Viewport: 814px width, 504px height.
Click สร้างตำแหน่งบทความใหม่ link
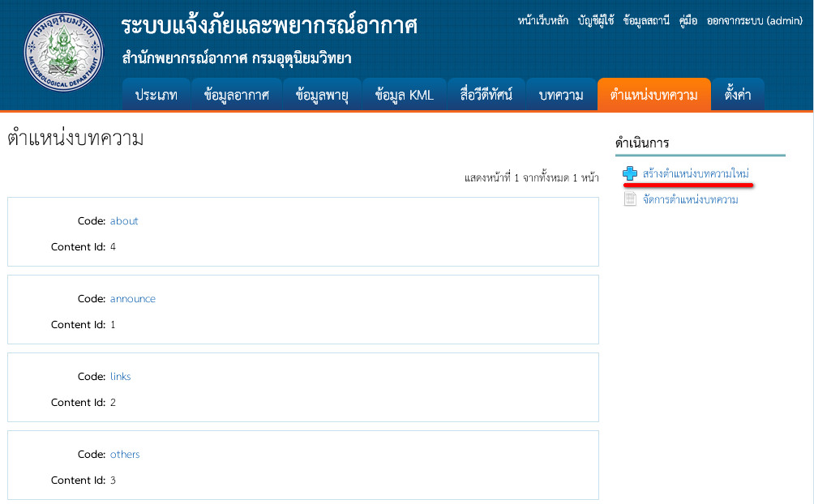[696, 173]
